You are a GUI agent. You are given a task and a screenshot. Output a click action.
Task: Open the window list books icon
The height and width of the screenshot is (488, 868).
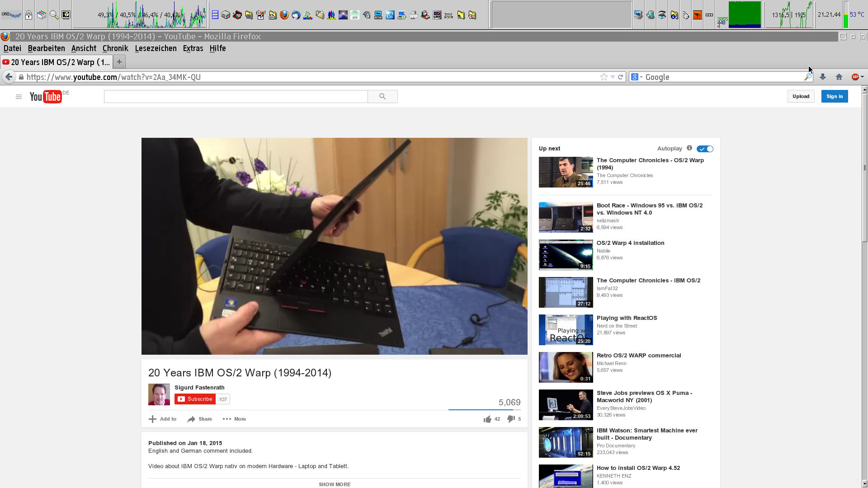coord(42,15)
